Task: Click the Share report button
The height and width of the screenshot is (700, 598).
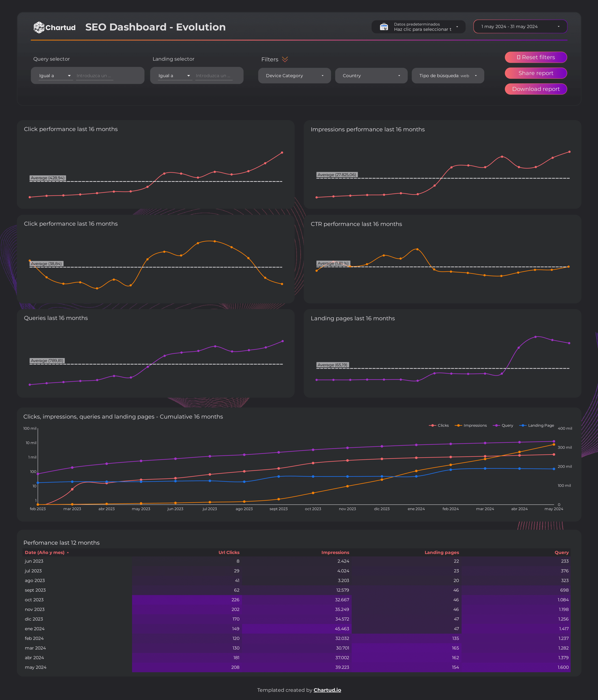Action: (x=536, y=73)
